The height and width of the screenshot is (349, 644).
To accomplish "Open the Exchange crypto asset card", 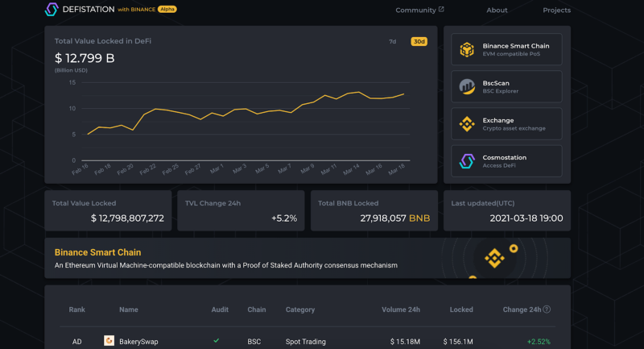I will pyautogui.click(x=506, y=124).
